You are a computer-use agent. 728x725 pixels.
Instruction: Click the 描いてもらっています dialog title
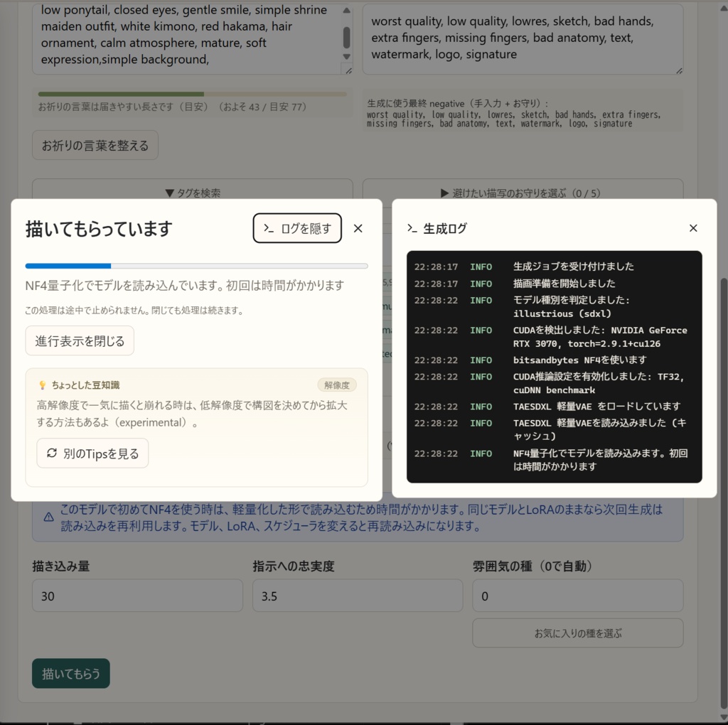(99, 229)
